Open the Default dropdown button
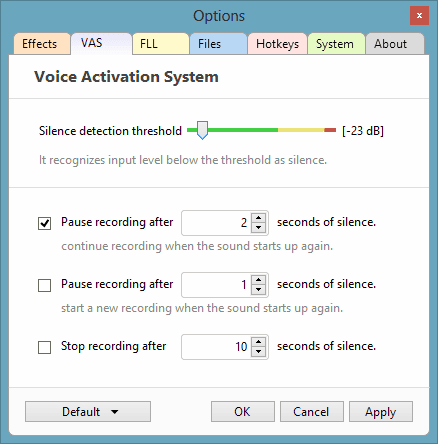This screenshot has height=444, width=438. 88,412
